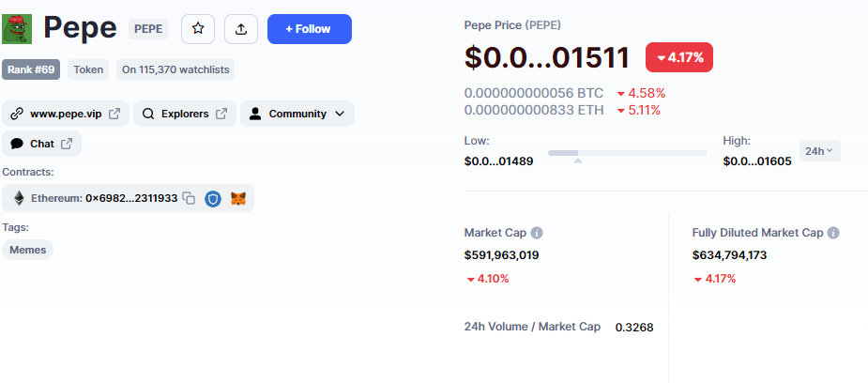
Task: Click the low-high price range bar
Action: (x=627, y=152)
